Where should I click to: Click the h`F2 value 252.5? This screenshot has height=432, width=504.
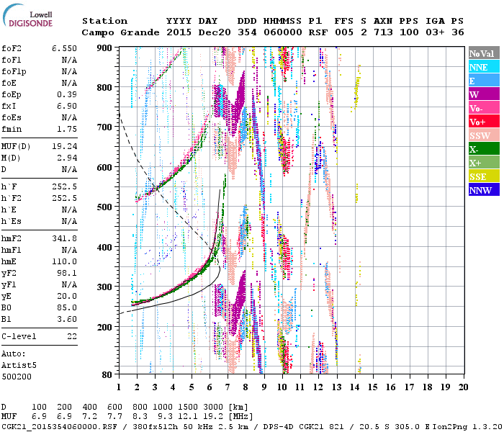tap(64, 198)
